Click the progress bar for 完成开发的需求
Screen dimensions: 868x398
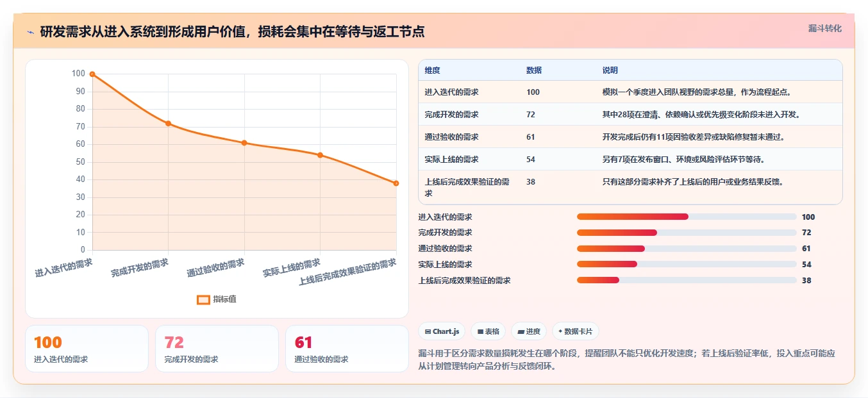[x=687, y=233]
